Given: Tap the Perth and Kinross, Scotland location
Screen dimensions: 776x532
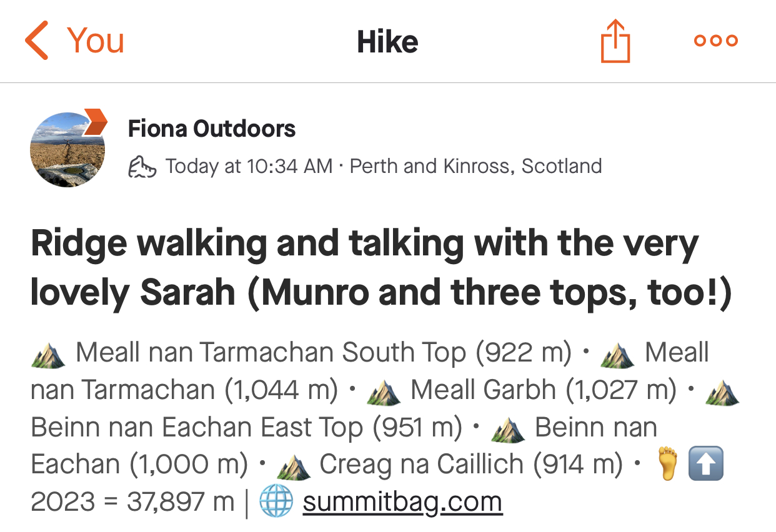Looking at the screenshot, I should point(475,166).
